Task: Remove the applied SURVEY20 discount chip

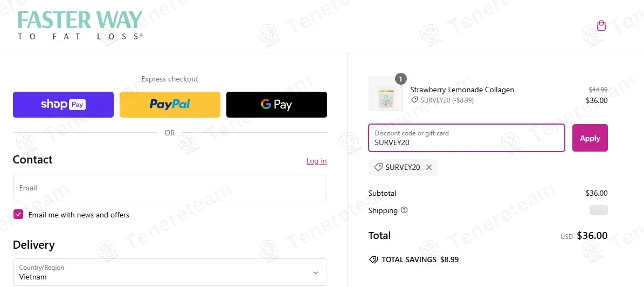Action: point(429,167)
